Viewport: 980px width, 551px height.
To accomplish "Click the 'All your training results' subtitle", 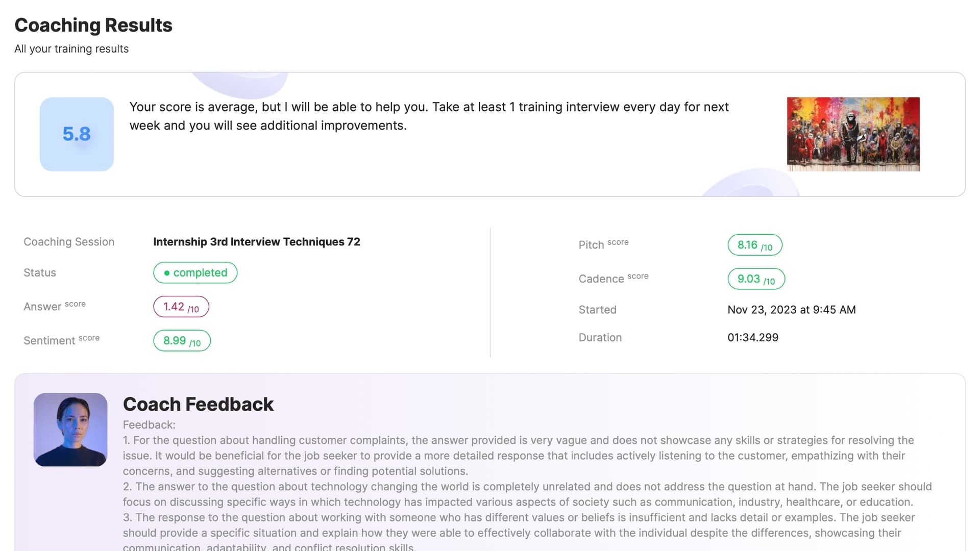I will tap(71, 49).
